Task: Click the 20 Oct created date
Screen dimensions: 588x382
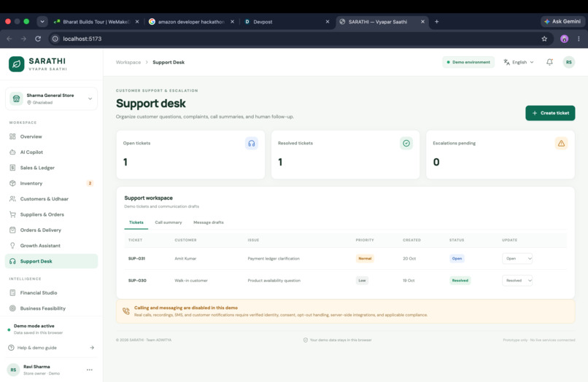Action: coord(409,258)
